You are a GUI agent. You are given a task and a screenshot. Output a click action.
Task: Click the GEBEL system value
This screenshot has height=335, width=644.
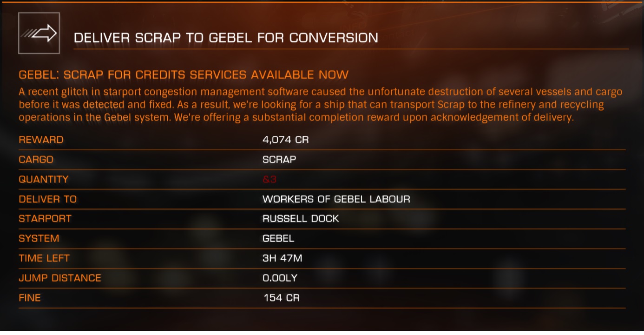pos(278,239)
